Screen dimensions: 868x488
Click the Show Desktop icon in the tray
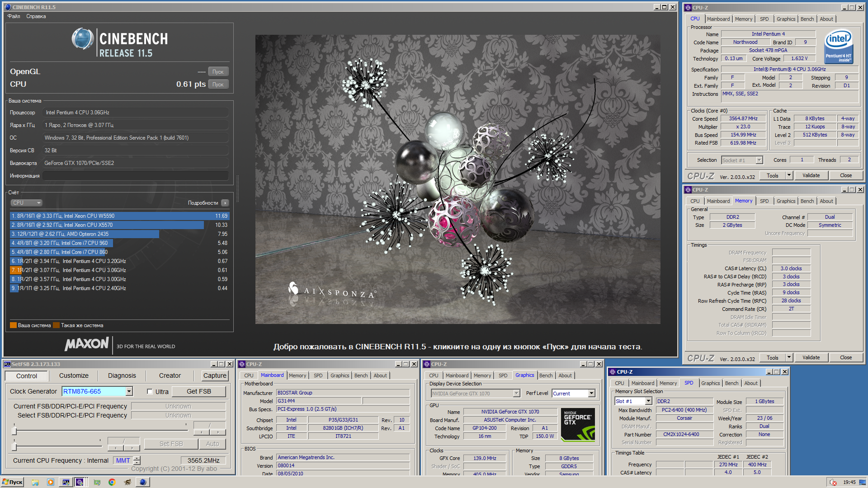pos(863,482)
